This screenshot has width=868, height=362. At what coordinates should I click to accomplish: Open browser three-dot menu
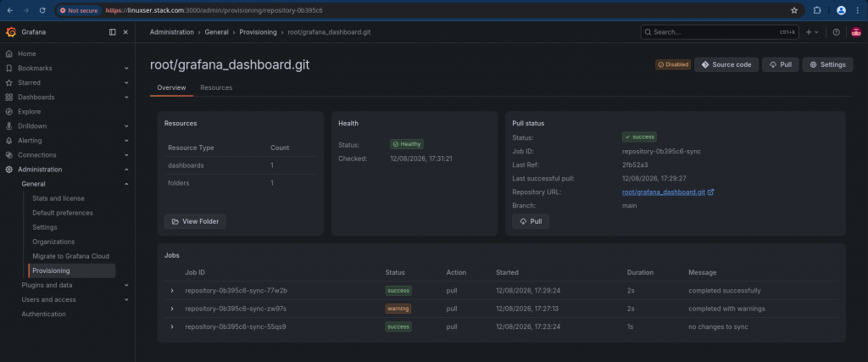tap(859, 10)
